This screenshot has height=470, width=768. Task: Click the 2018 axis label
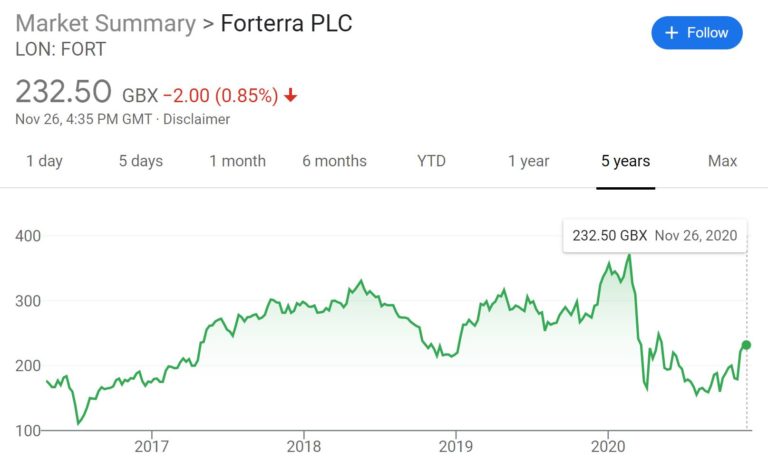click(304, 446)
